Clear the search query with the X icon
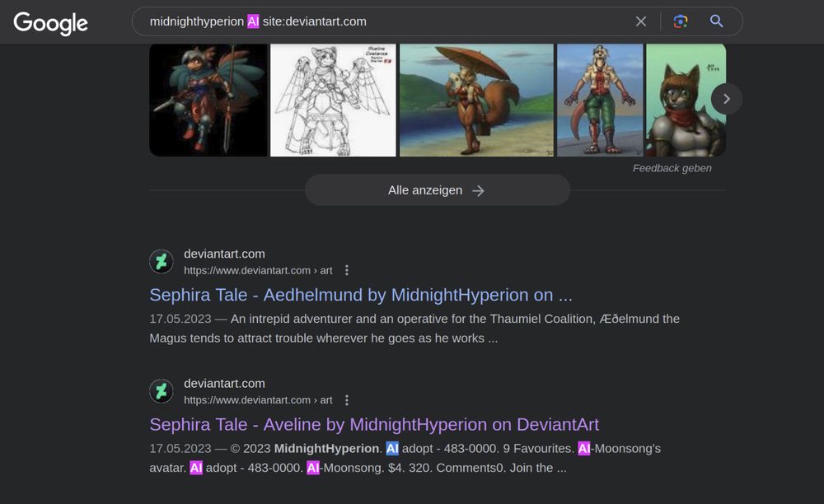The height and width of the screenshot is (504, 824). click(640, 21)
